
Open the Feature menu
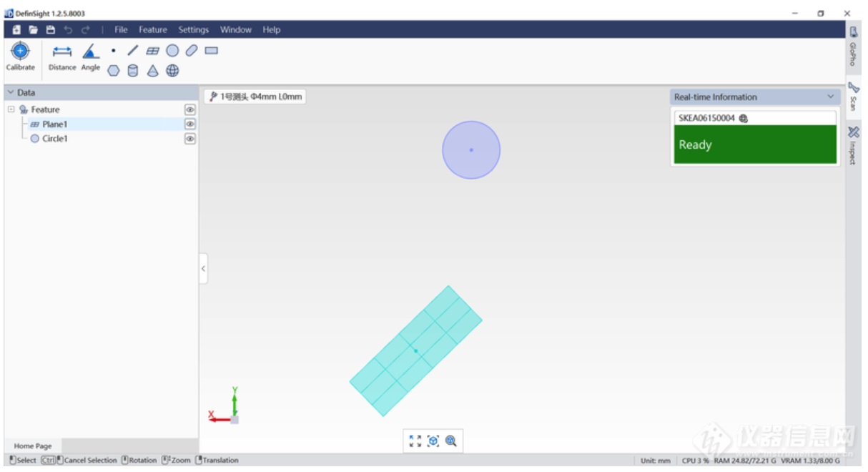pos(152,29)
